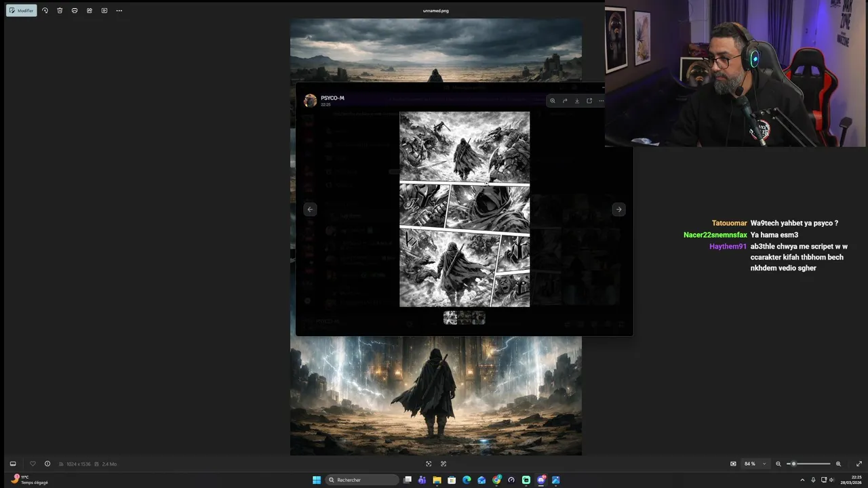Click the Rechercher taskbar search box
This screenshot has width=868, height=488.
tap(363, 480)
